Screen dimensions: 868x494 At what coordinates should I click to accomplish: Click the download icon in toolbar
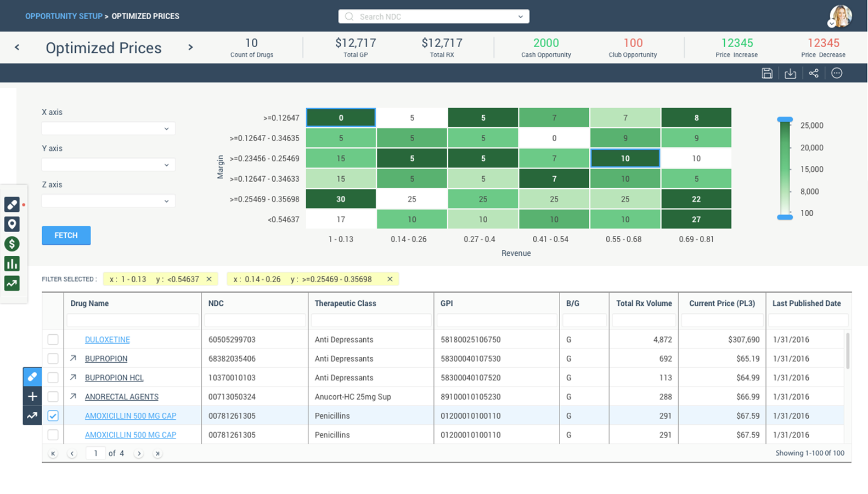point(790,74)
